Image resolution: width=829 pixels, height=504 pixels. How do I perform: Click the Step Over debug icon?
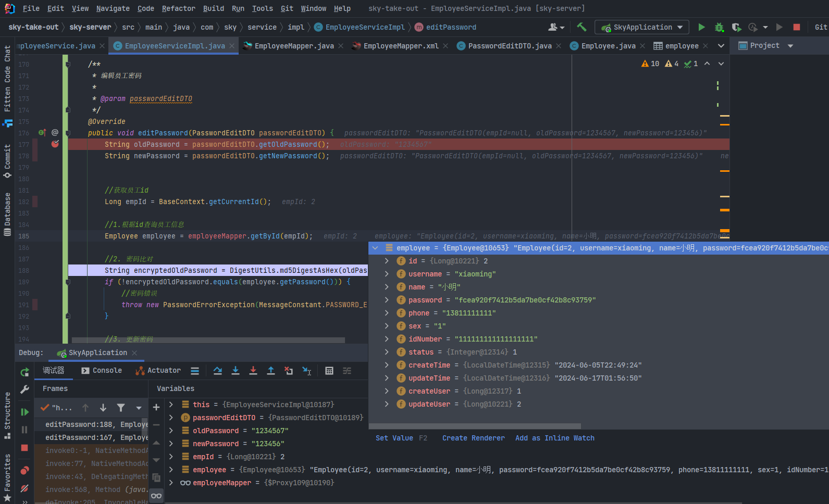218,371
